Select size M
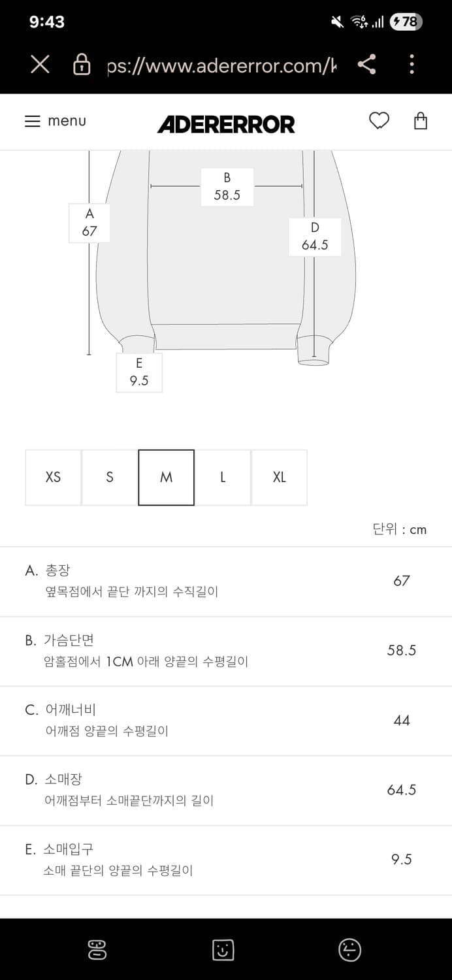452x980 pixels. pyautogui.click(x=166, y=478)
